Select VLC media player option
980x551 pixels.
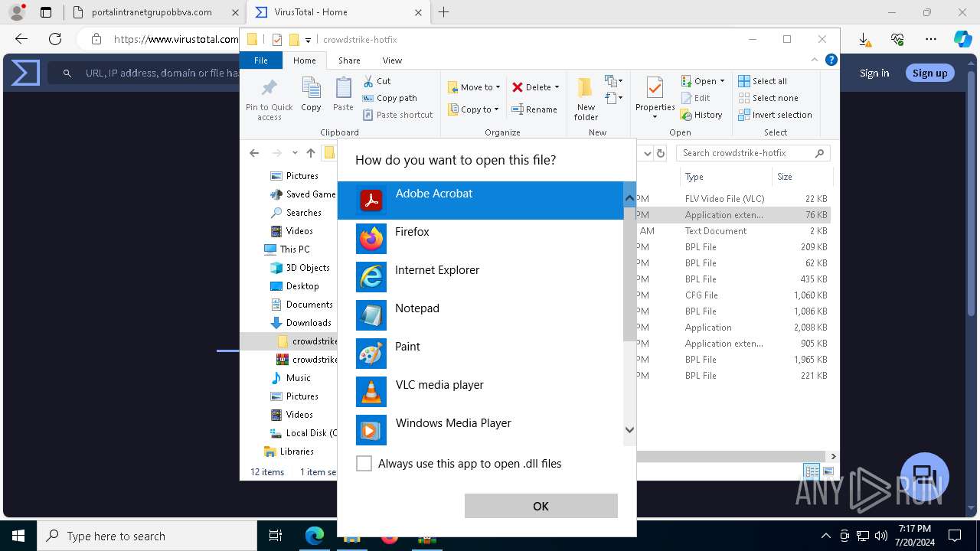(481, 392)
